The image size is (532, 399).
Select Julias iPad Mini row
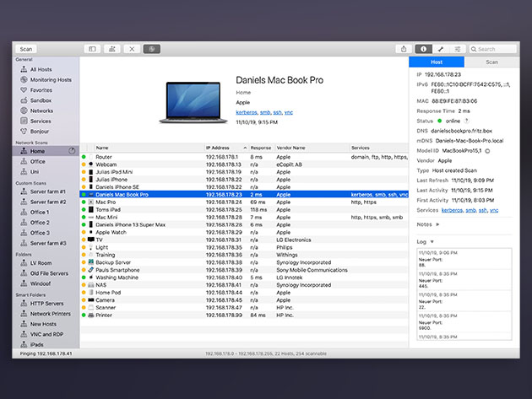coord(244,172)
